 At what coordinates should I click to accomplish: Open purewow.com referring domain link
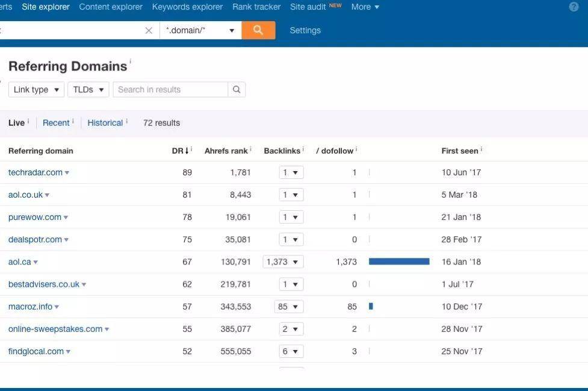click(x=35, y=217)
